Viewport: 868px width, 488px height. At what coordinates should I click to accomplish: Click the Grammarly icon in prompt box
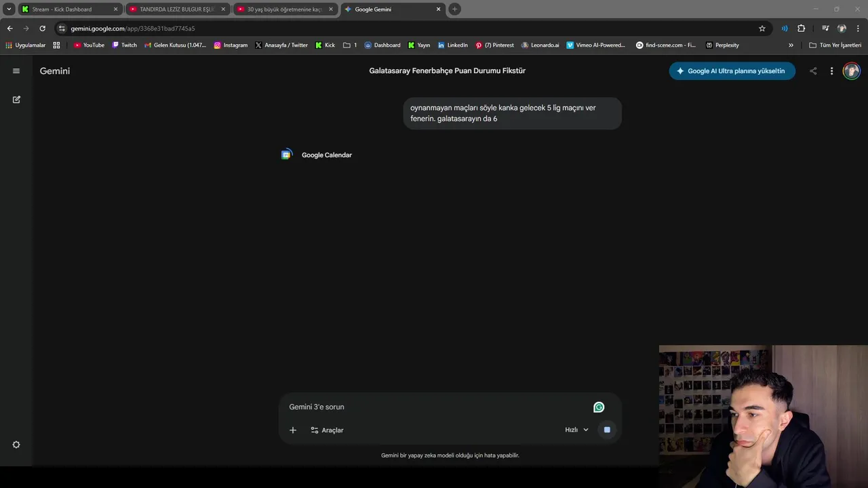click(x=599, y=407)
